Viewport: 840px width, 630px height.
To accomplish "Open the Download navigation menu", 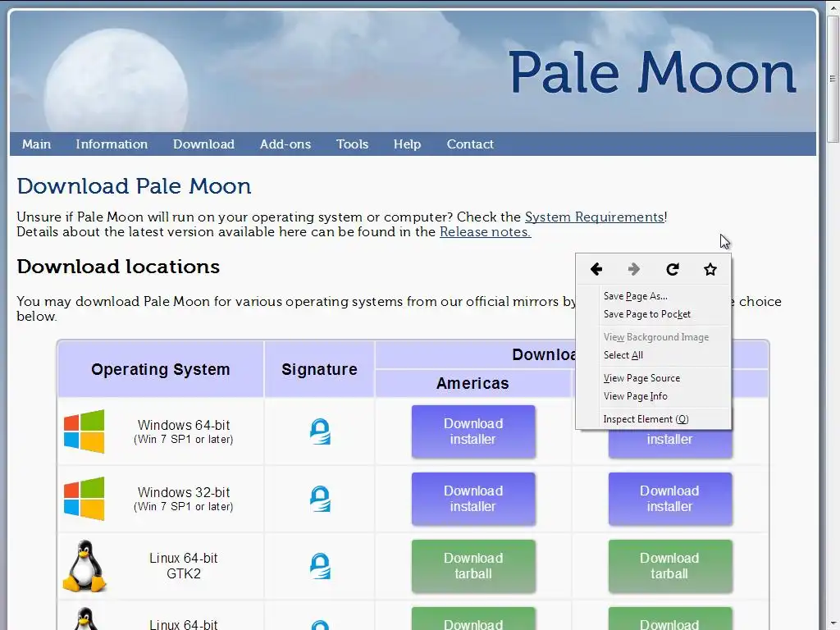I will pyautogui.click(x=203, y=144).
